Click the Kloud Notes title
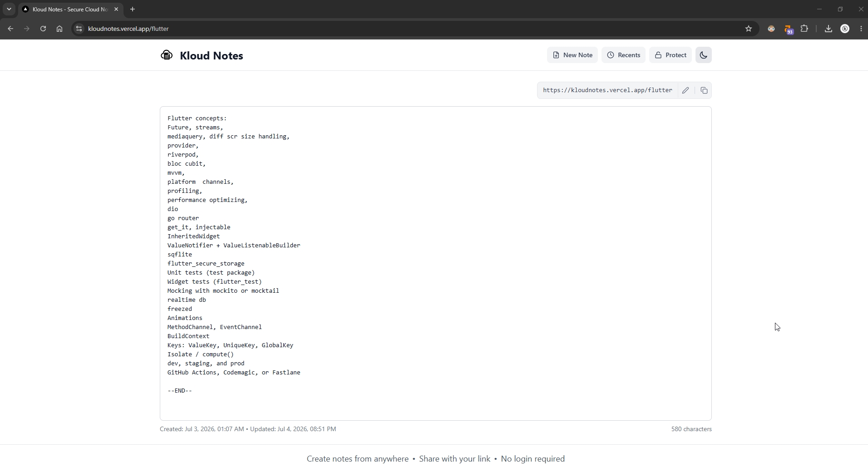 coord(212,56)
